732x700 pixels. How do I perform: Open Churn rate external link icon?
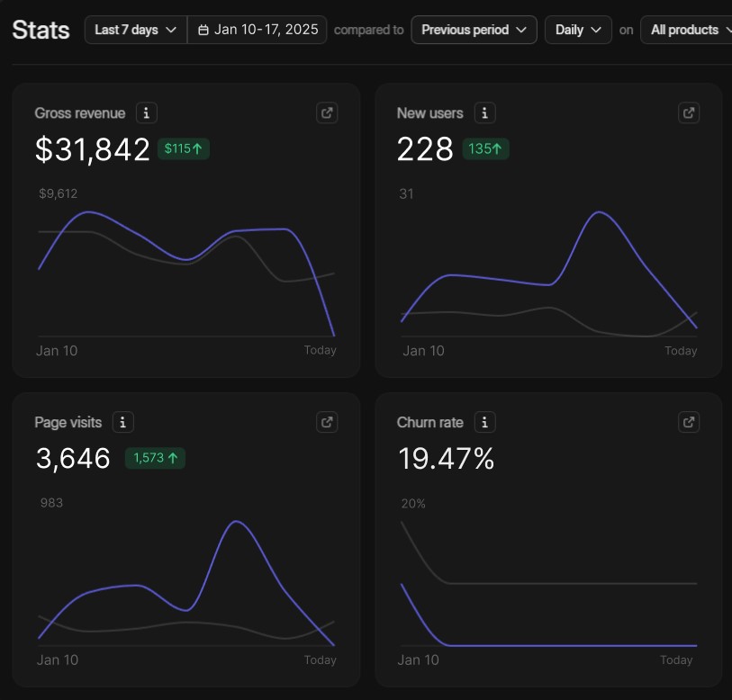pyautogui.click(x=689, y=422)
